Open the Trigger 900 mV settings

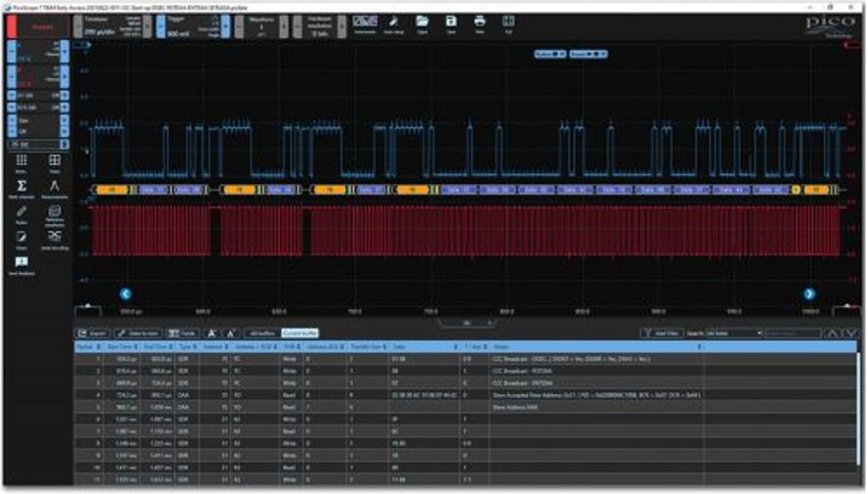pyautogui.click(x=193, y=26)
